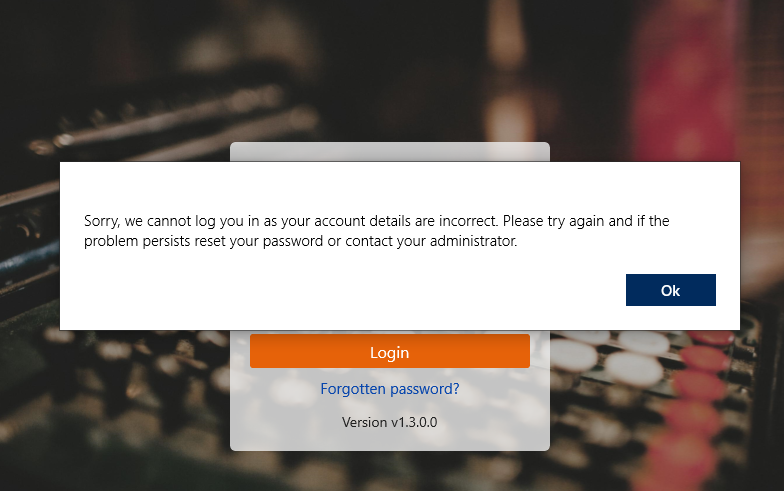Click the dark blurred background above the login panel
This screenshot has height=491, width=784.
click(x=390, y=70)
